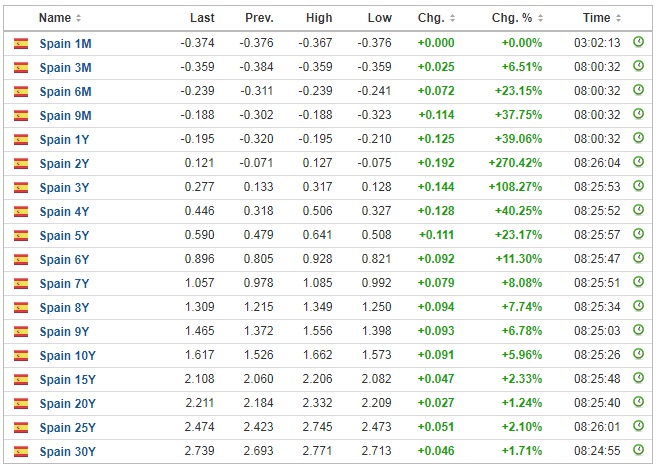Open the Spain 1Y bond link
This screenshot has width=665, height=470.
click(64, 140)
